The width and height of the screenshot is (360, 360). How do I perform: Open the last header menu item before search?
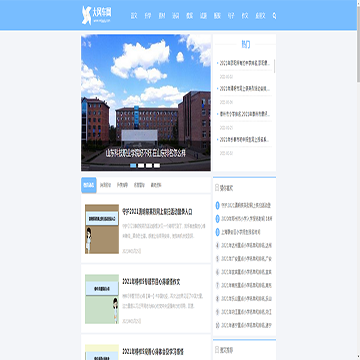point(260,16)
